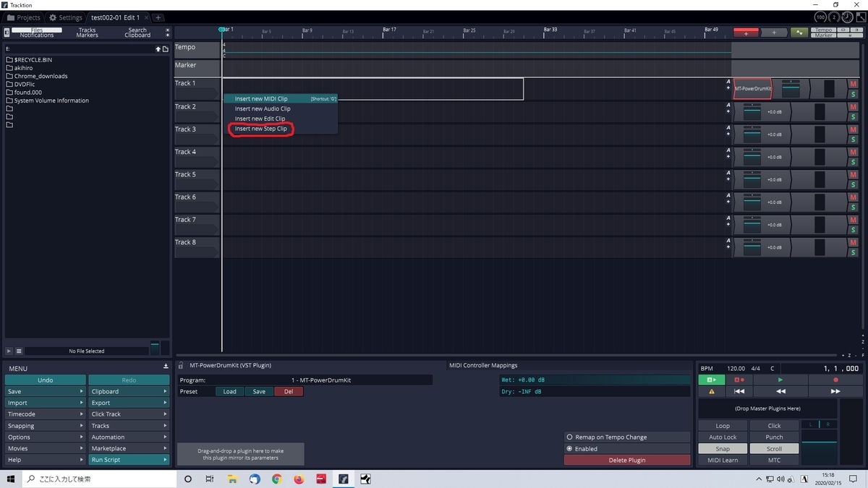This screenshot has width=868, height=488.
Task: Choose Insert new Audio Clip
Action: (280, 108)
